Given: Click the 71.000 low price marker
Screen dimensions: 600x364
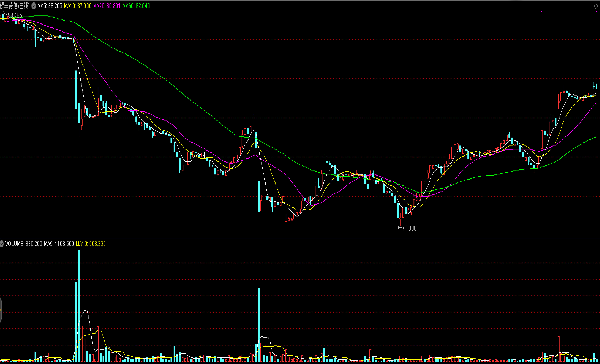Looking at the screenshot, I should pyautogui.click(x=409, y=228).
